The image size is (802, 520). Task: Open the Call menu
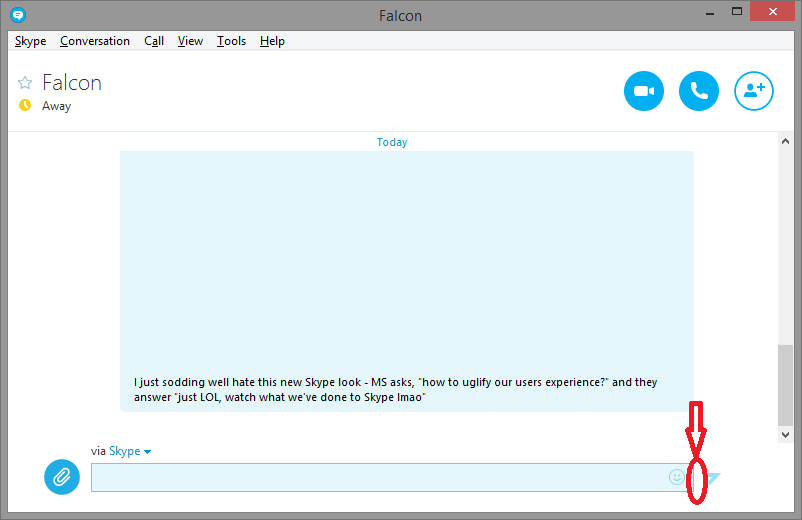(x=153, y=41)
